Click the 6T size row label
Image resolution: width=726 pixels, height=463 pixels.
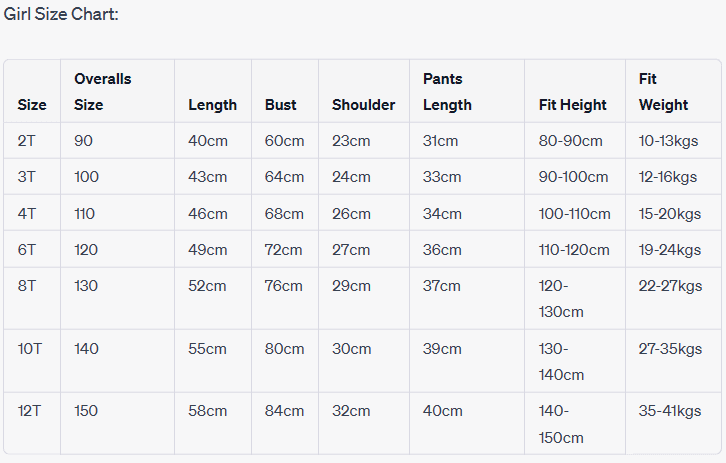point(27,249)
